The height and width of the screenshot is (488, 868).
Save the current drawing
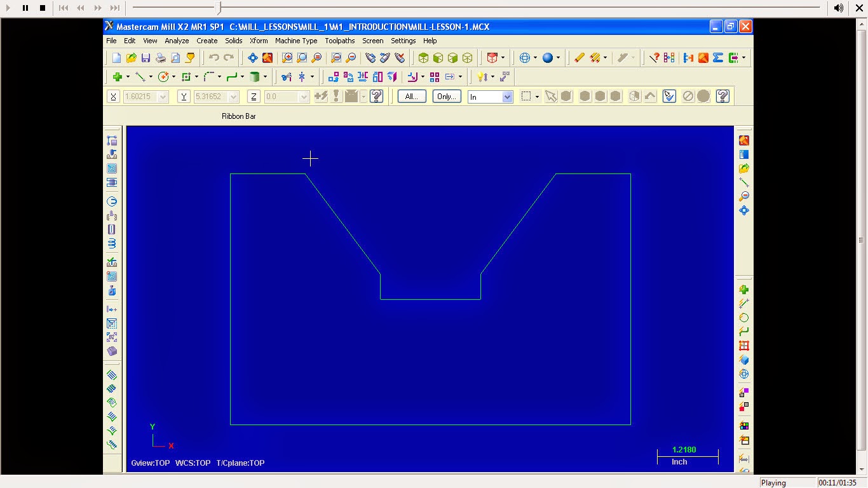point(146,57)
